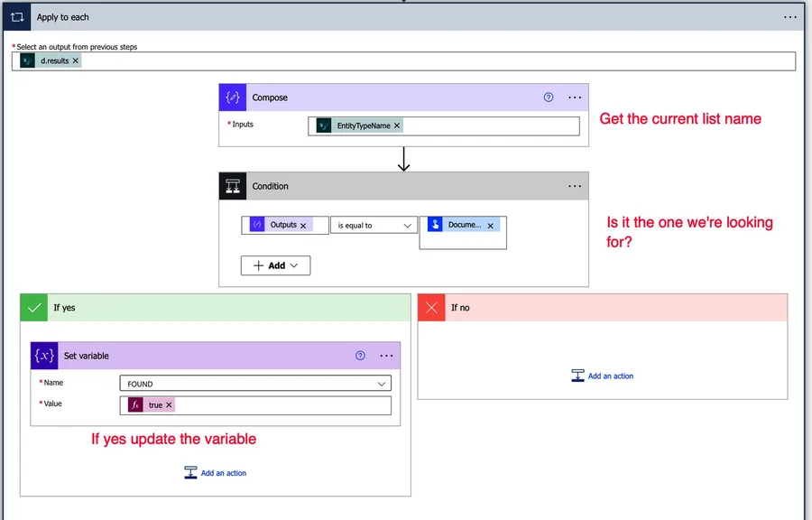Open the Condition ellipsis menu
Screen dimensions: 812x520
(x=575, y=186)
